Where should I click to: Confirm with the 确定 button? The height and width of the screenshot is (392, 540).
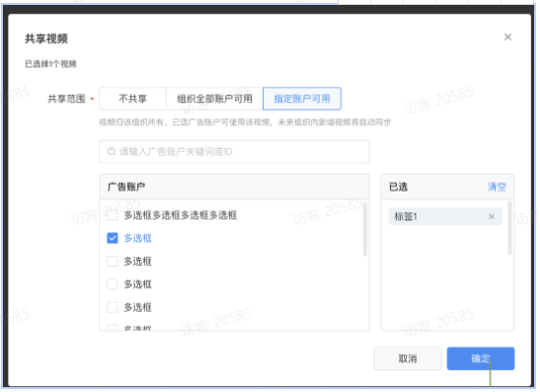coord(481,358)
